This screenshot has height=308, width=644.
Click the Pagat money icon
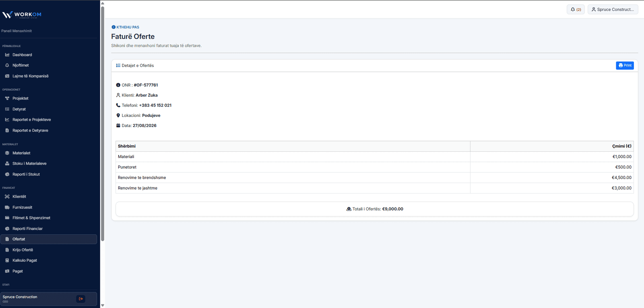(7, 271)
